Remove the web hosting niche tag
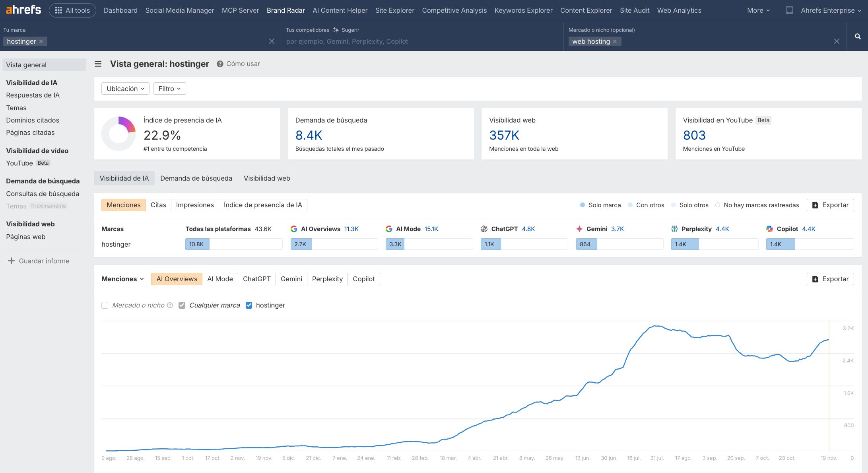The height and width of the screenshot is (473, 868). tap(615, 41)
